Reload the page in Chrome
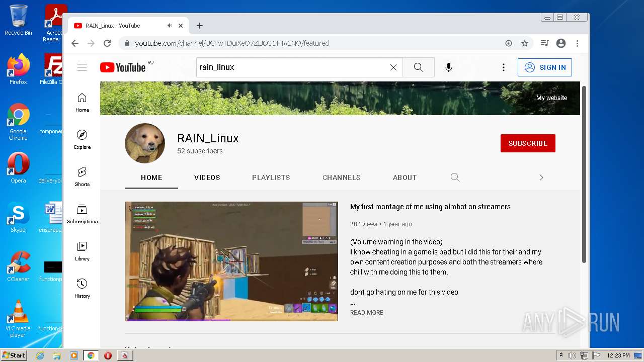The image size is (644, 362). [107, 43]
